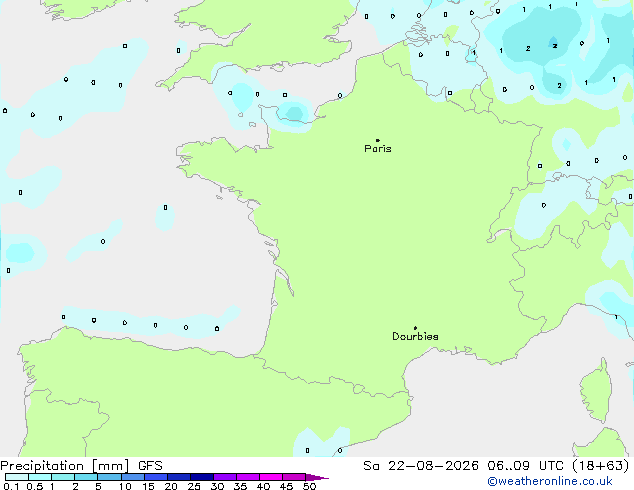This screenshot has height=490, width=634.
Task: Click the Dourbies city label
Action: pos(415,336)
